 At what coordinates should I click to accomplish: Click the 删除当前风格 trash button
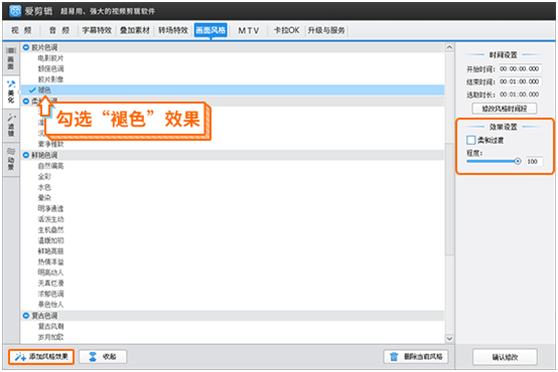pos(416,357)
